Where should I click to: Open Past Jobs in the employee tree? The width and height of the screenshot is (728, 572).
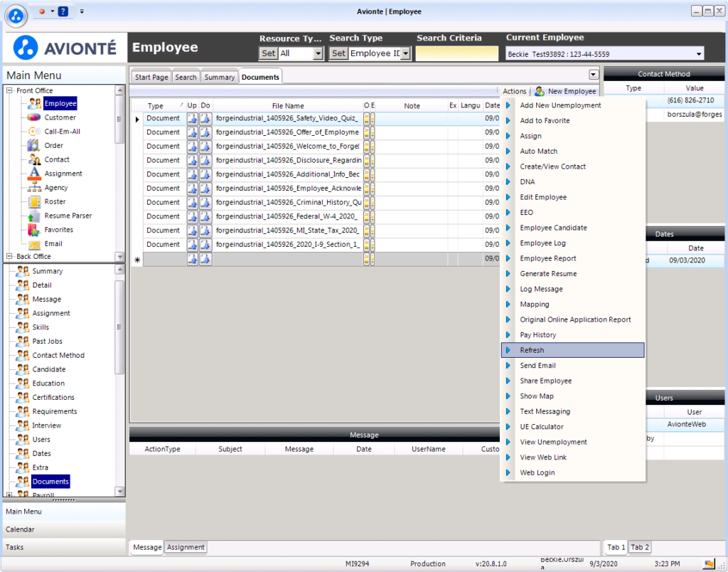pos(47,341)
